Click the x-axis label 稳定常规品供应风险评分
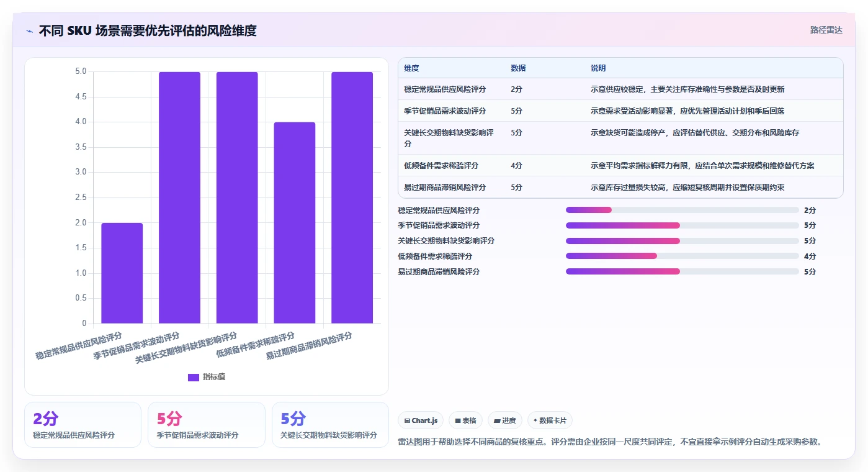The height and width of the screenshot is (472, 868). click(79, 346)
